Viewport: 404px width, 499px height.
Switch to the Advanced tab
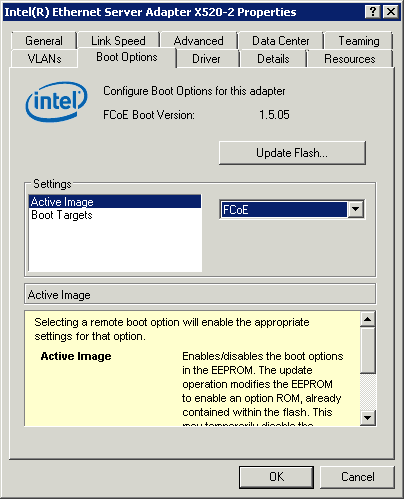(x=199, y=41)
